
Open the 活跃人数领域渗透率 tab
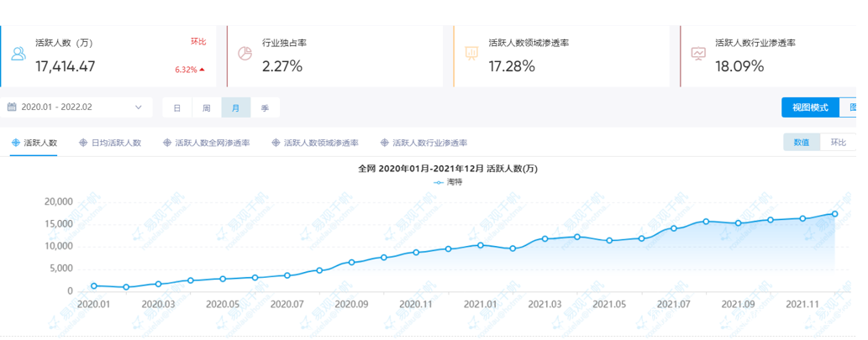tap(316, 143)
